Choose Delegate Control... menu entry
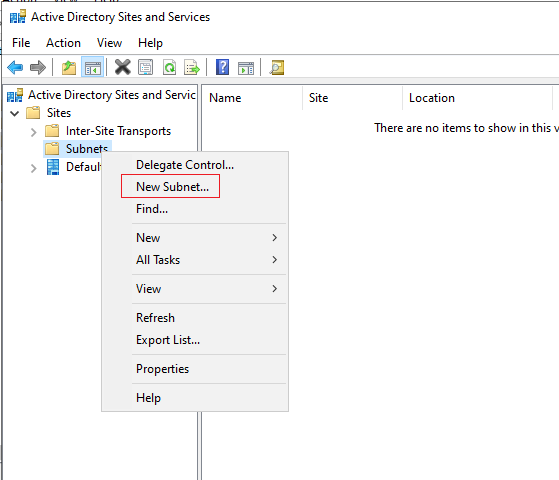 tap(185, 165)
